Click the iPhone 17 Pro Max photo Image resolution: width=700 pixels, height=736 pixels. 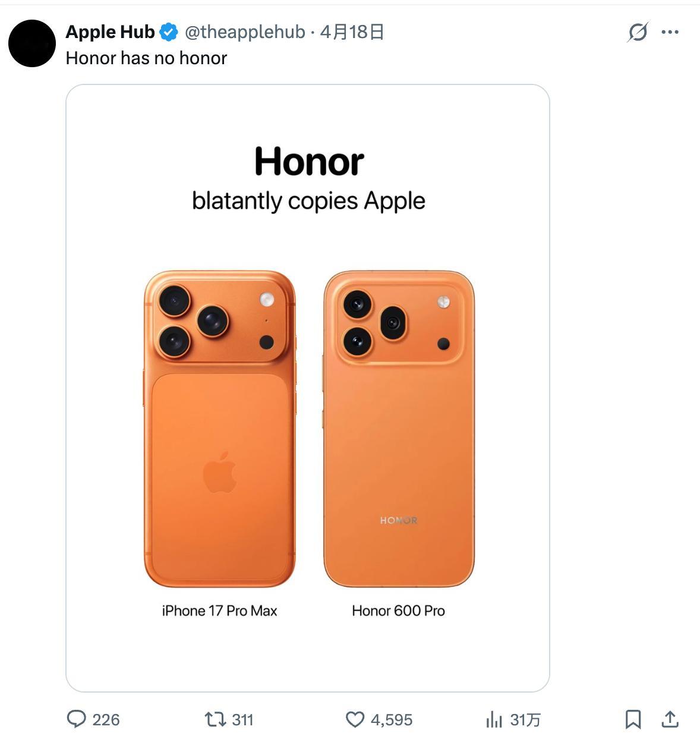[x=219, y=428]
